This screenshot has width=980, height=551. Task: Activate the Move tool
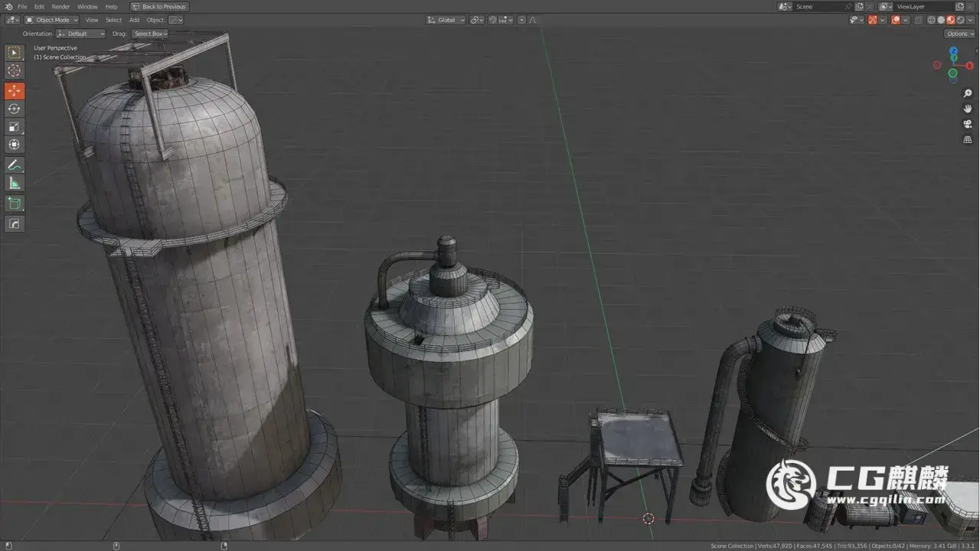tap(15, 91)
